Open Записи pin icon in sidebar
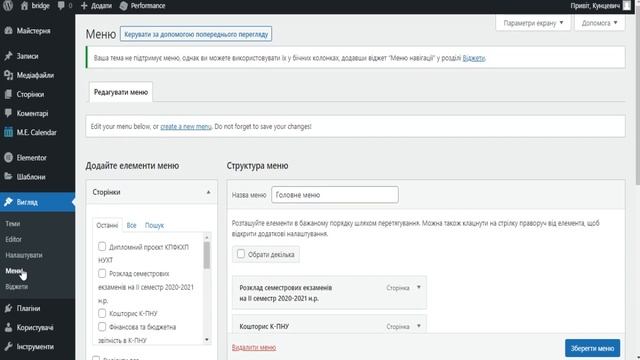Screen dimensions: 640x360 [x=8, y=56]
